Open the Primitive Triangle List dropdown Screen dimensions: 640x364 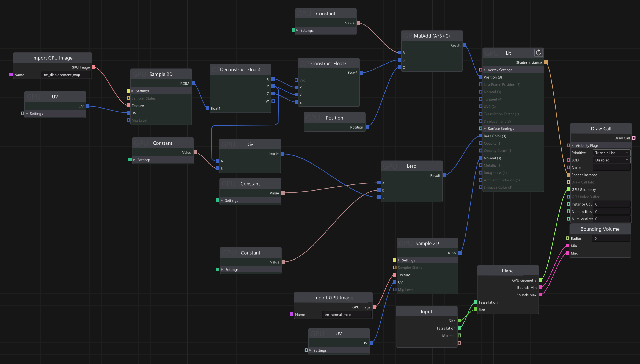pyautogui.click(x=611, y=153)
